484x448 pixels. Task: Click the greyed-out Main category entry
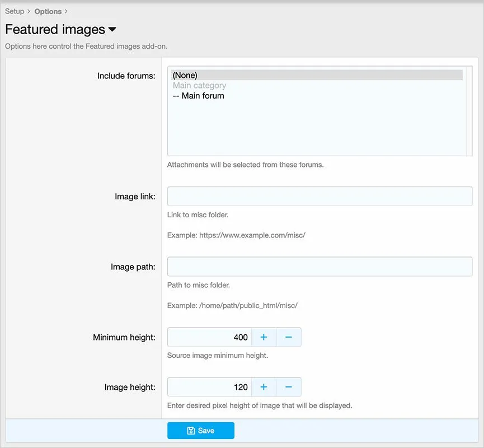click(200, 86)
